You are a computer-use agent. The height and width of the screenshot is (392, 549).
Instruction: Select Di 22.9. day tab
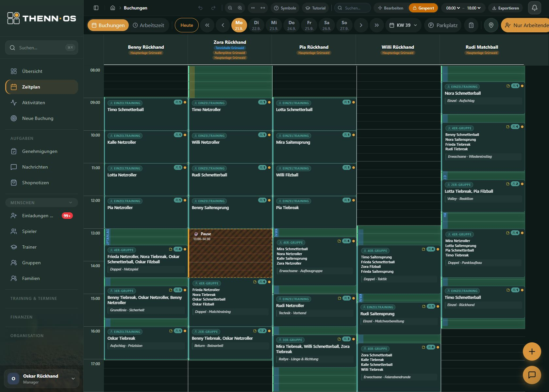pos(256,25)
